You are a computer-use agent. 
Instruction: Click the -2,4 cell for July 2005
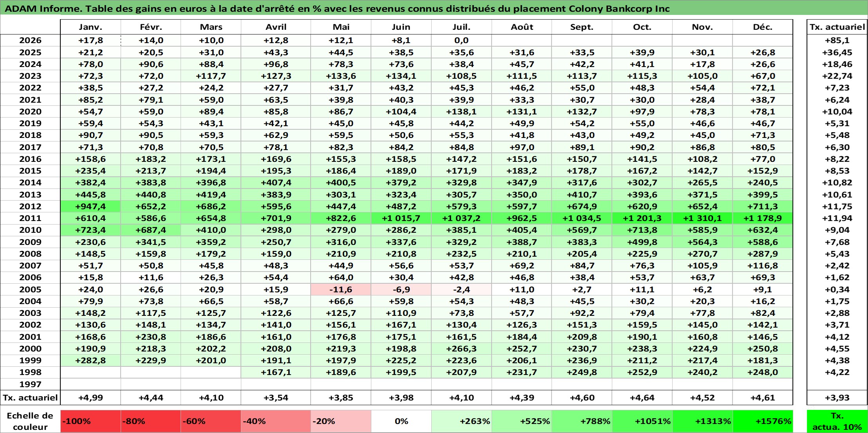click(461, 290)
